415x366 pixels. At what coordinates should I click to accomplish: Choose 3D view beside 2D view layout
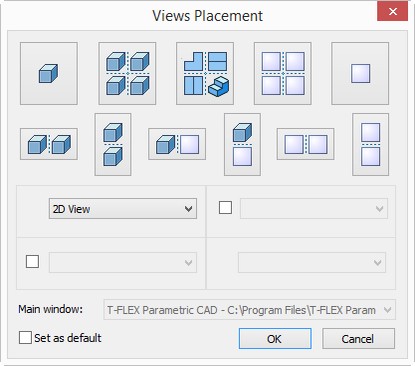click(x=177, y=144)
